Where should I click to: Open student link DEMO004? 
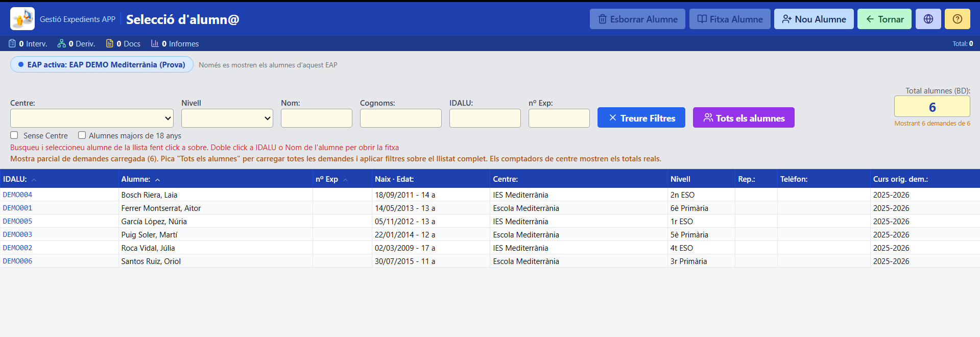[x=17, y=195]
